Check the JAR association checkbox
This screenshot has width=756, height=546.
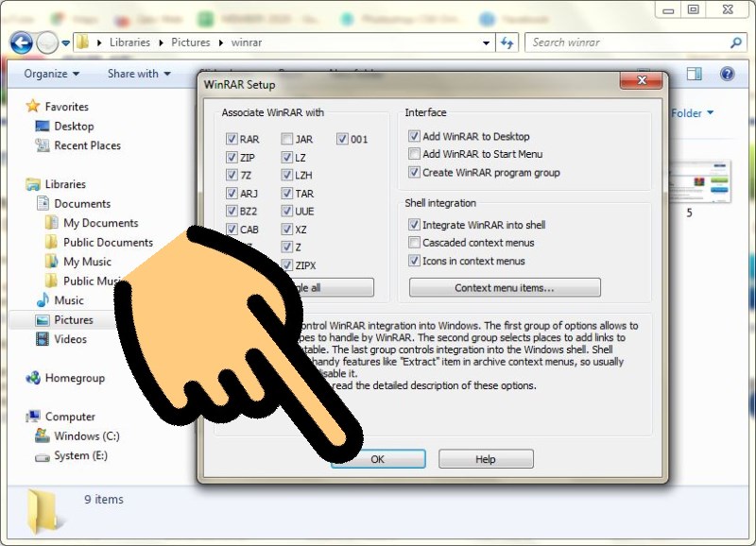(x=287, y=139)
